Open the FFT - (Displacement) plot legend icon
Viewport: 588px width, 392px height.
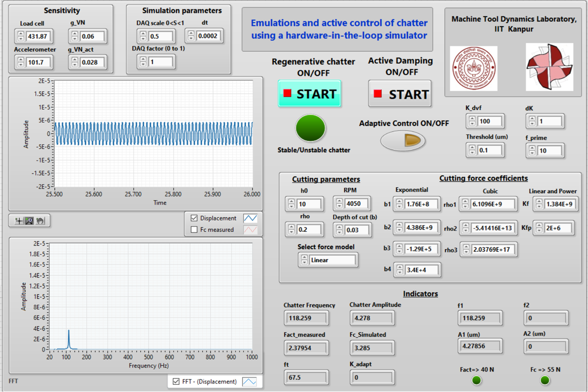tap(249, 382)
